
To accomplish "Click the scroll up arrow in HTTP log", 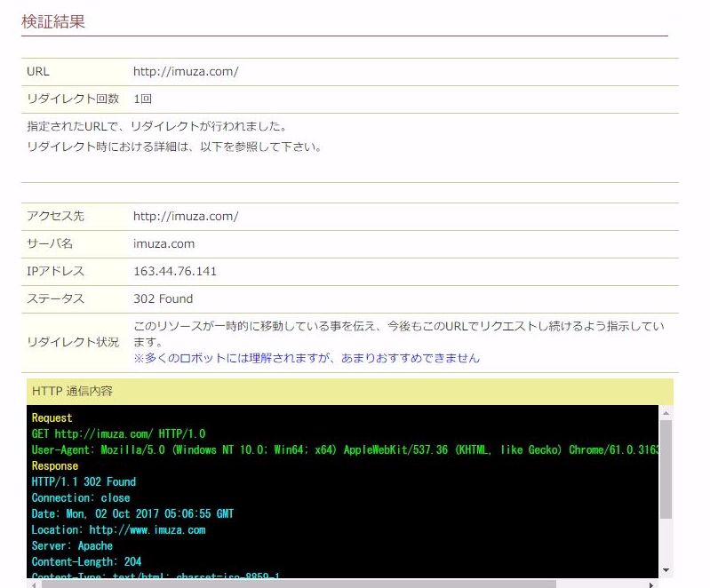I will tap(666, 413).
